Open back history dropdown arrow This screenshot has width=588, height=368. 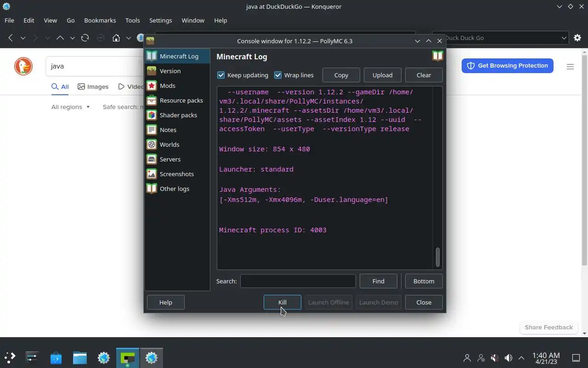(x=23, y=38)
